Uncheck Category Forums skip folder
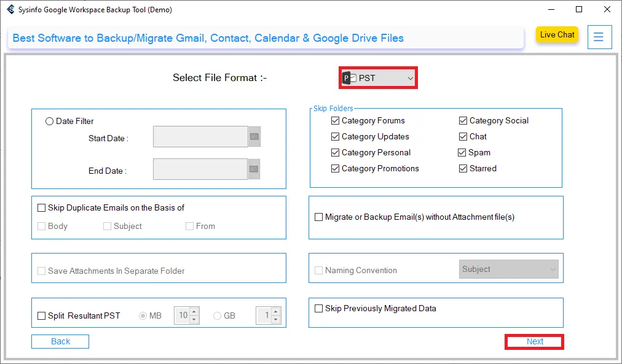622x364 pixels. [335, 120]
